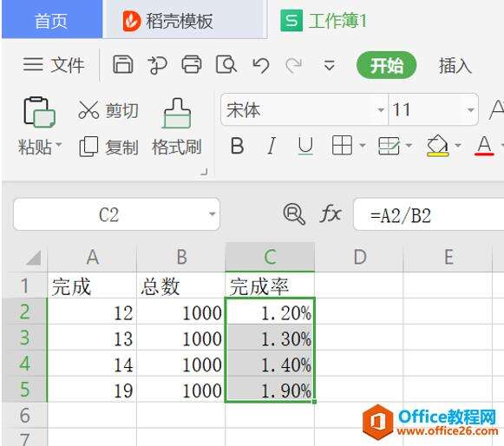Undo the last action

click(261, 65)
